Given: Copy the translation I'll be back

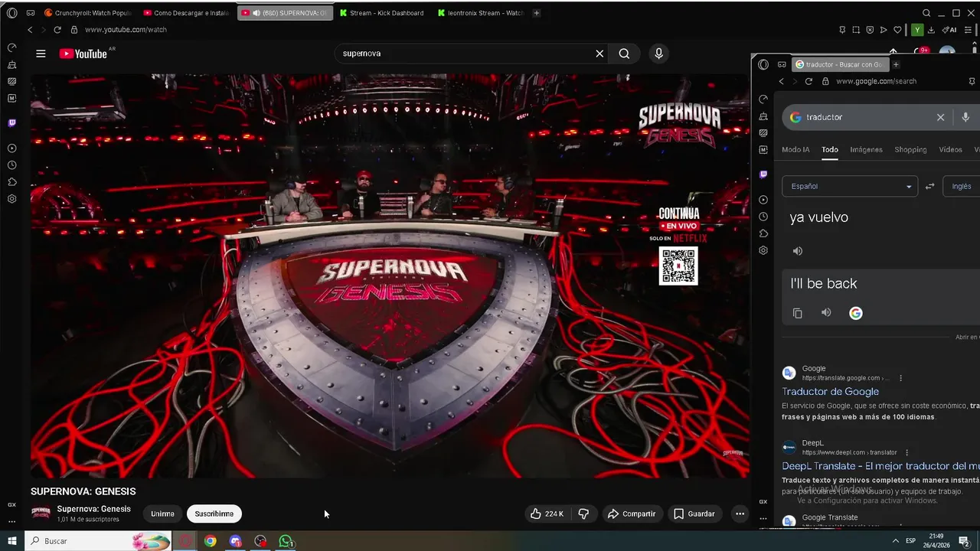Looking at the screenshot, I should (x=798, y=313).
